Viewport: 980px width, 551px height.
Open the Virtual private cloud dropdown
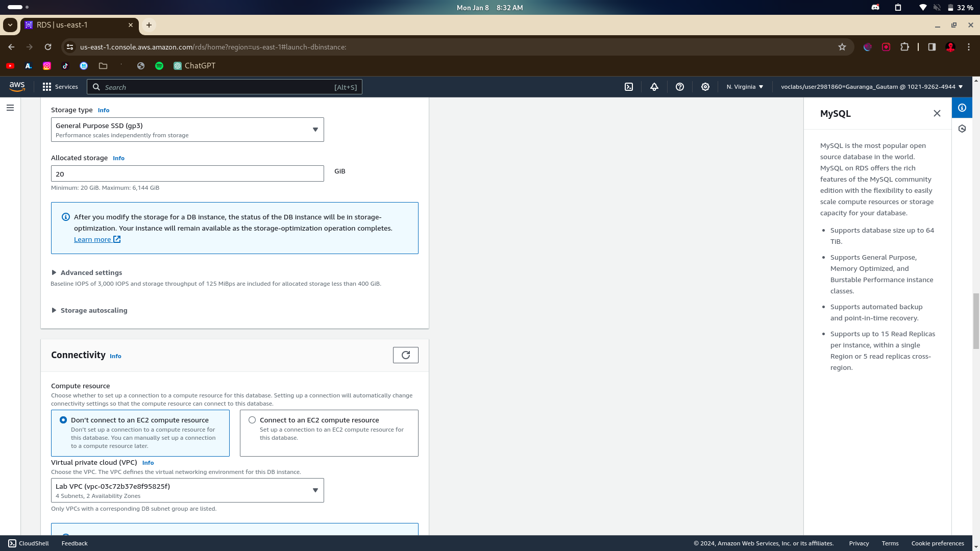pos(187,490)
